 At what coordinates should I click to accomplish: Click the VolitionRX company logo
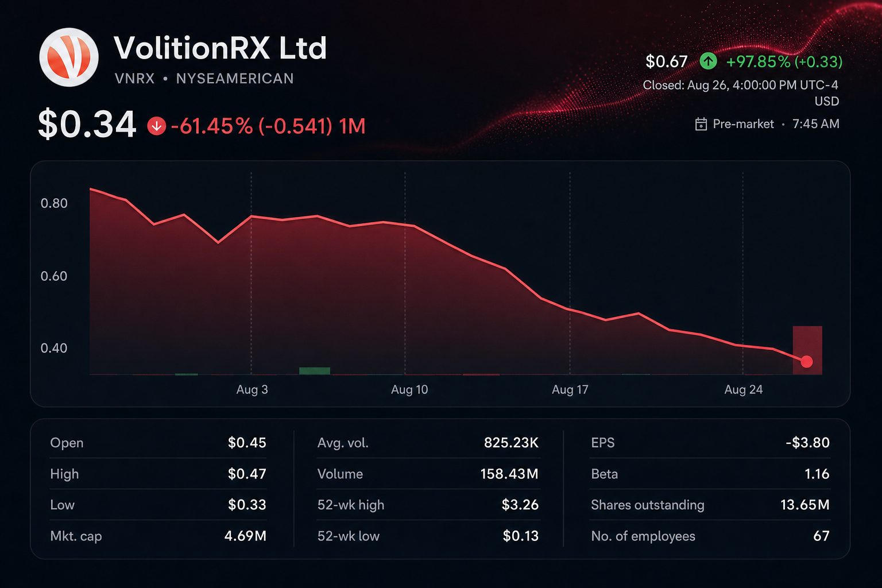[69, 57]
